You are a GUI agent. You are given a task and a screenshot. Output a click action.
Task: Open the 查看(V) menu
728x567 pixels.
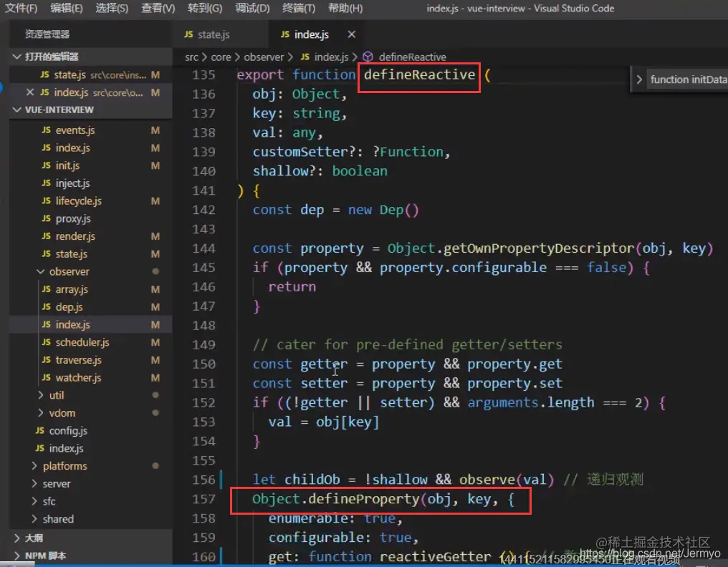[158, 9]
